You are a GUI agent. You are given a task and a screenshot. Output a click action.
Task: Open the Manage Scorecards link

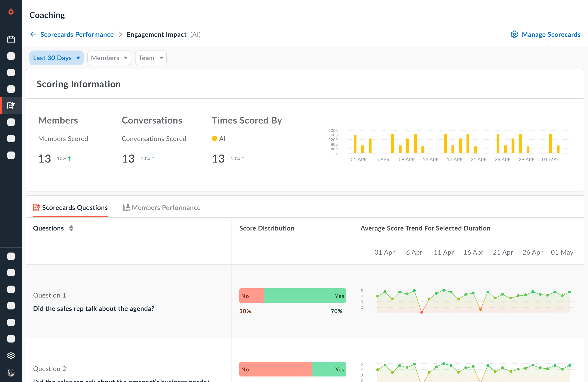551,34
